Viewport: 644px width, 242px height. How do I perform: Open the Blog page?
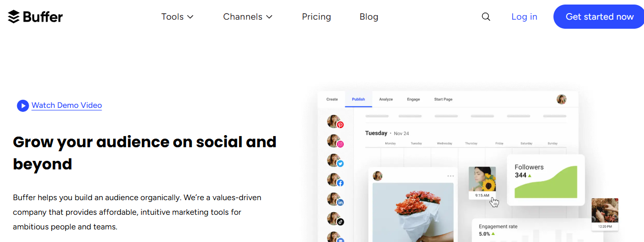pos(369,17)
